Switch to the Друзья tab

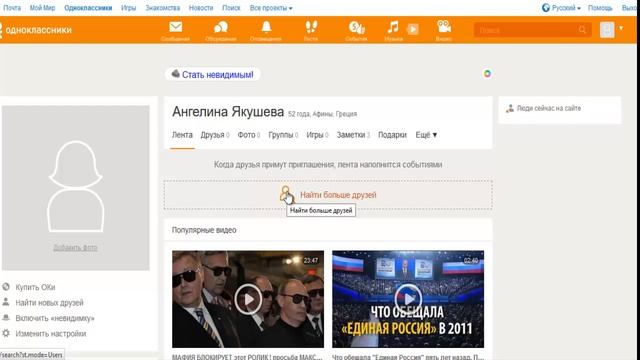pos(215,135)
